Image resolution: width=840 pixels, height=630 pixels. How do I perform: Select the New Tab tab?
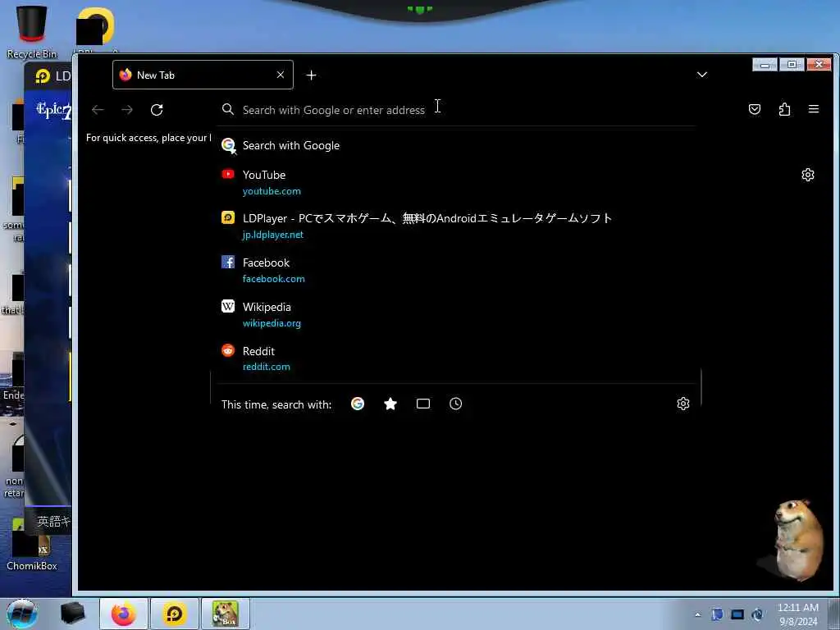203,75
